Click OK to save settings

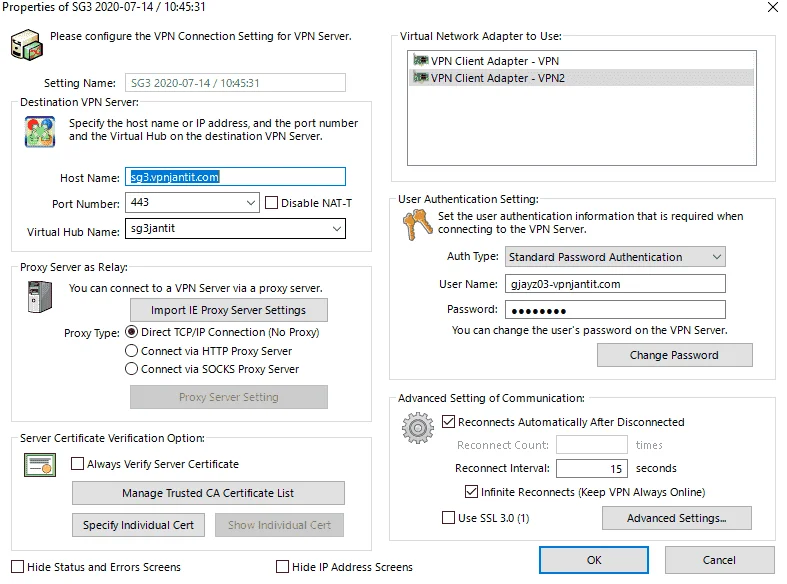[x=594, y=560]
